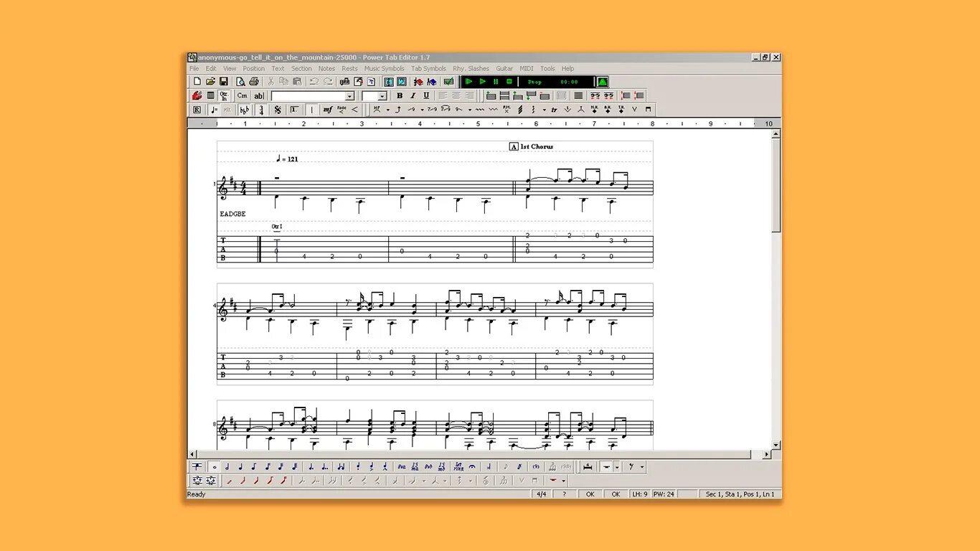The image size is (980, 551).
Task: Apply palm mute 'P.M.' symbol
Action: (x=507, y=110)
